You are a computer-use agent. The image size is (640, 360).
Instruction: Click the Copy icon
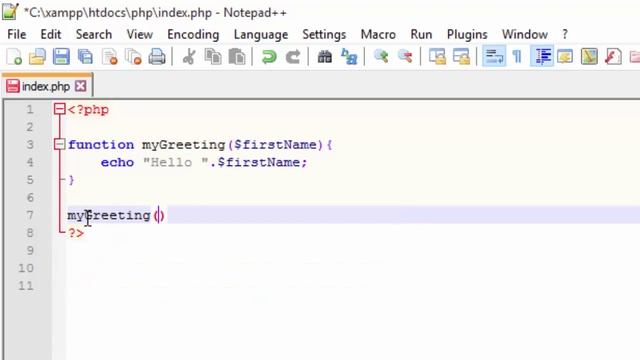(213, 57)
